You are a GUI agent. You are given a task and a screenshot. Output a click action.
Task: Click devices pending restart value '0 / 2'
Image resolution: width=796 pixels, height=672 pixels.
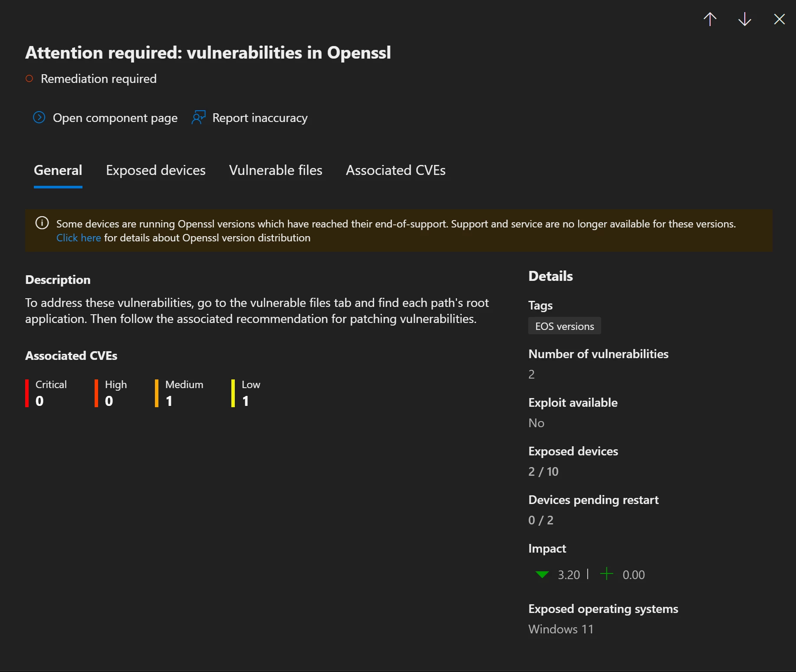pyautogui.click(x=541, y=520)
